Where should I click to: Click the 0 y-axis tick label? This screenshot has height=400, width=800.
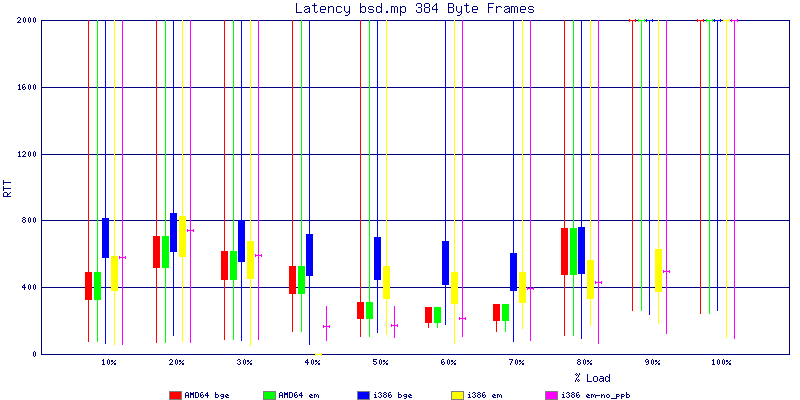(x=33, y=354)
